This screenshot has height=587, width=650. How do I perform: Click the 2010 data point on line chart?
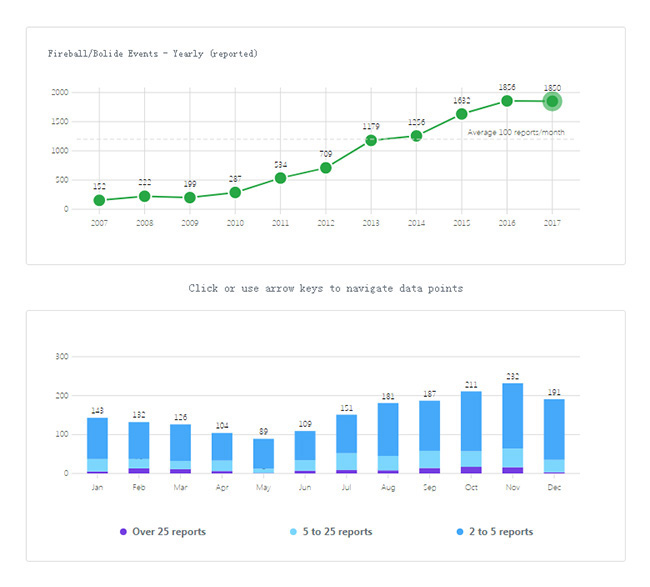[x=235, y=193]
